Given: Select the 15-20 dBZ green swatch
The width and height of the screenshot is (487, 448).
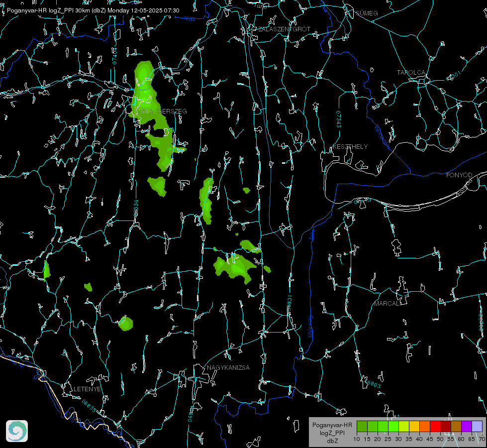Looking at the screenshot, I should [x=373, y=426].
